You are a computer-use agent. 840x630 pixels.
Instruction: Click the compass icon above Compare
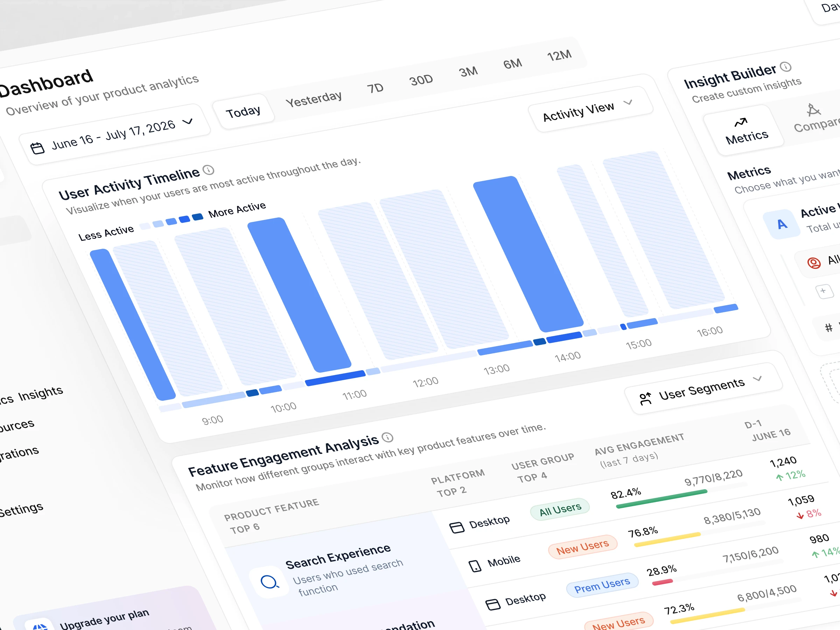813,110
